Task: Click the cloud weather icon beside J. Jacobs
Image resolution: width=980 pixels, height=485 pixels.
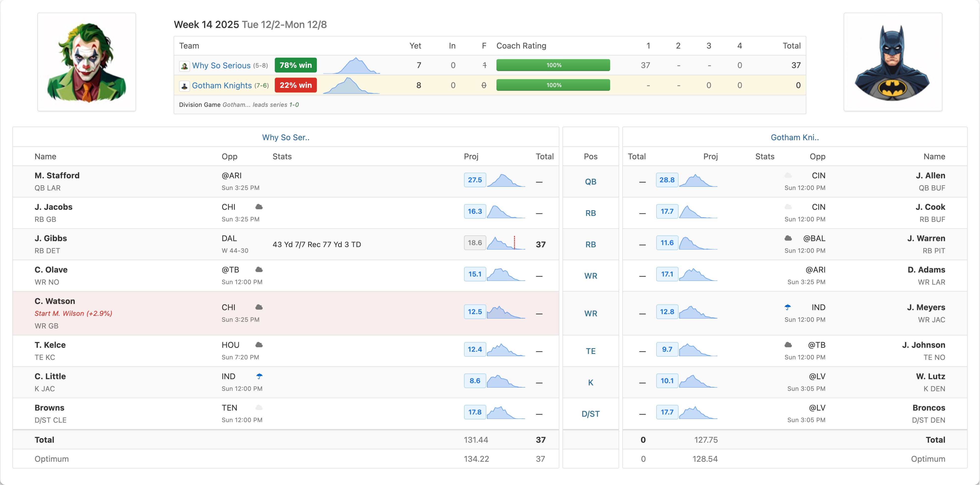Action: tap(259, 207)
